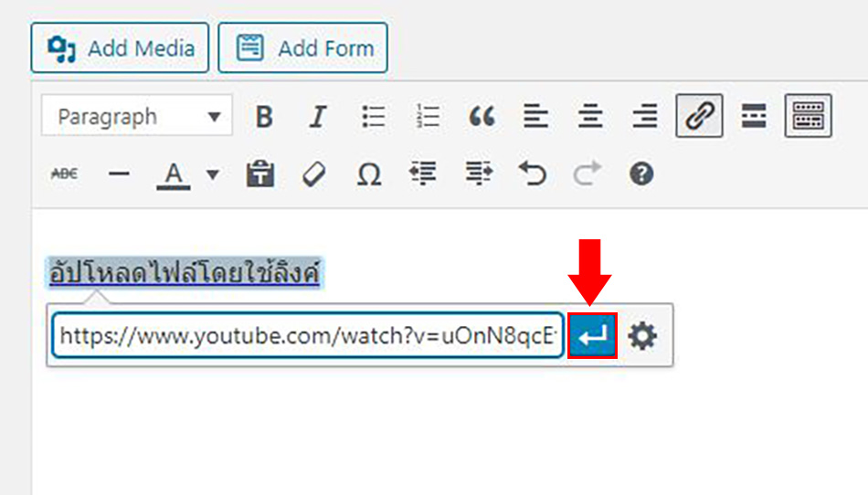This screenshot has height=495, width=868.
Task: Align text right
Action: (x=645, y=116)
